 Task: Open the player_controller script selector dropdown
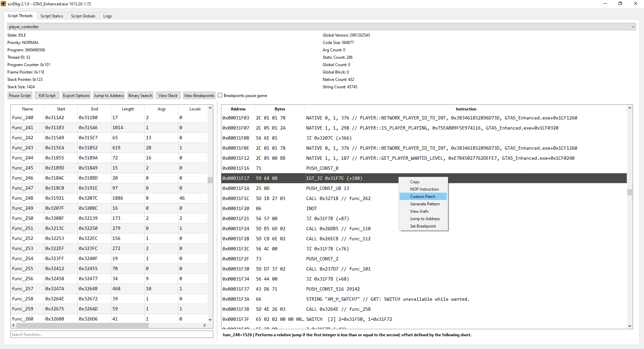coord(633,27)
